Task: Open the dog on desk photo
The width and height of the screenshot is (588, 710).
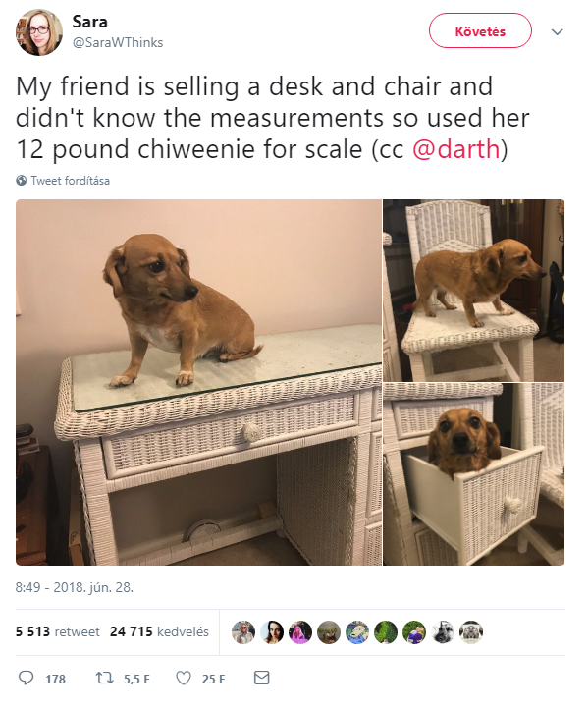Action: tap(198, 382)
